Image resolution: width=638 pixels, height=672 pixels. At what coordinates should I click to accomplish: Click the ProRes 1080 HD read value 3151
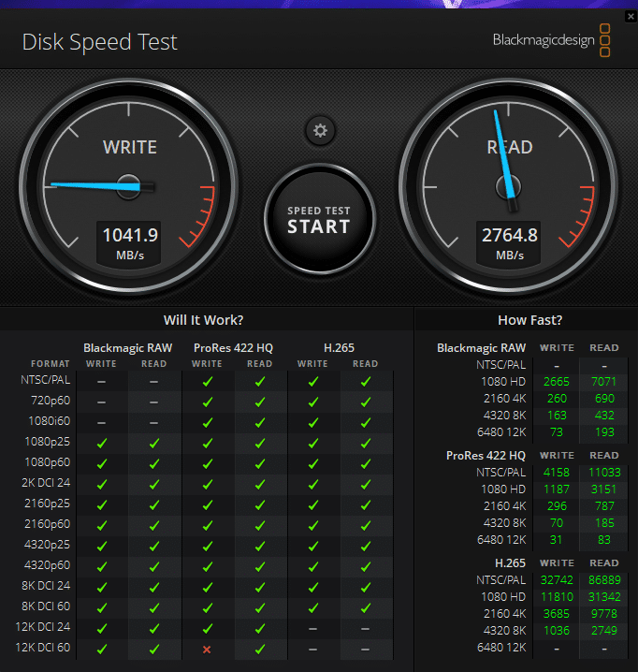pos(603,489)
